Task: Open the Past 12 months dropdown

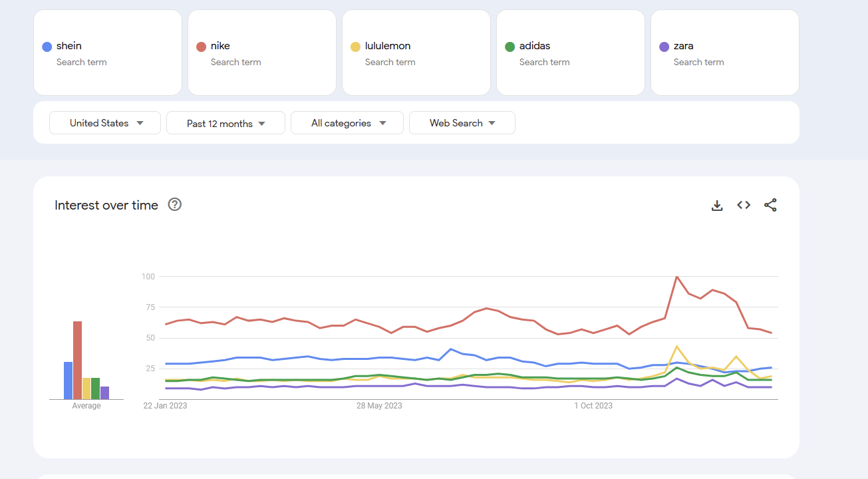Action: 225,123
